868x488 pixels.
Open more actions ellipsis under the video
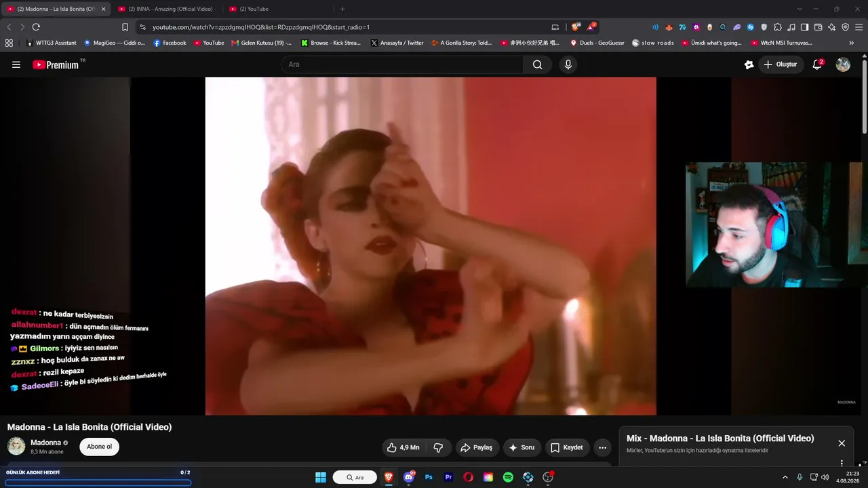tap(602, 447)
